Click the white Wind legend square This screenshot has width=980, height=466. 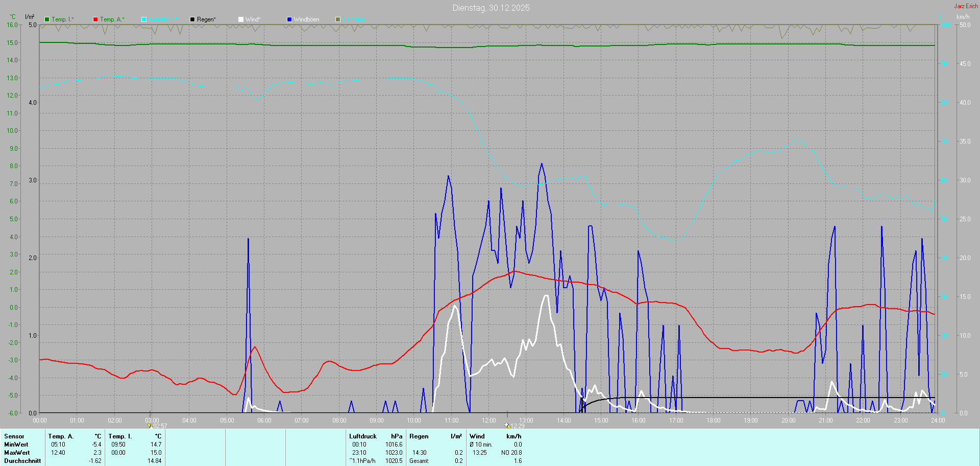click(x=241, y=19)
